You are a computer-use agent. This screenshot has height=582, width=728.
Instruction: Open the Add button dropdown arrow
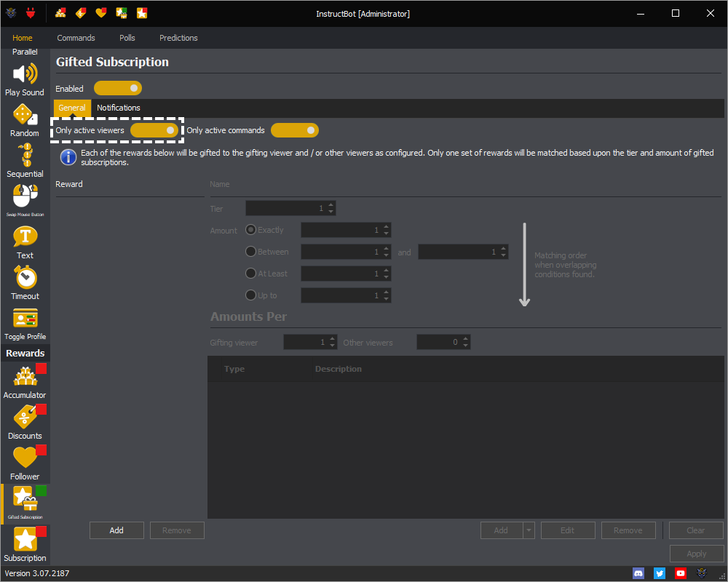pyautogui.click(x=529, y=530)
